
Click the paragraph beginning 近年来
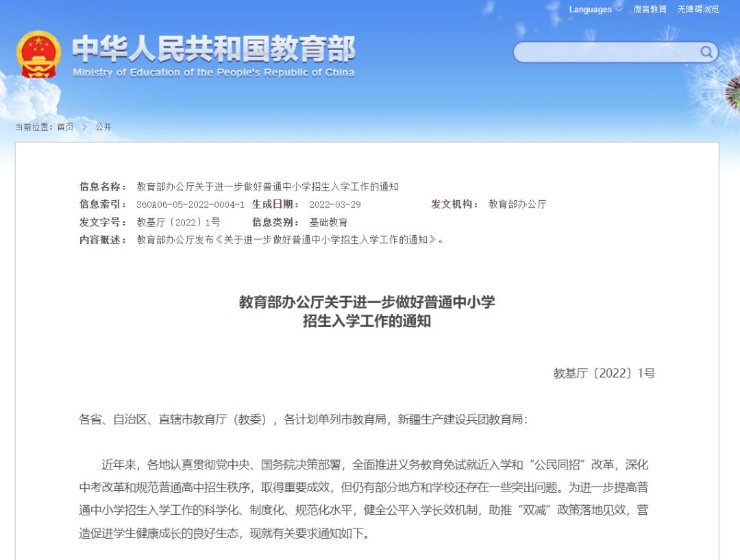[x=364, y=499]
